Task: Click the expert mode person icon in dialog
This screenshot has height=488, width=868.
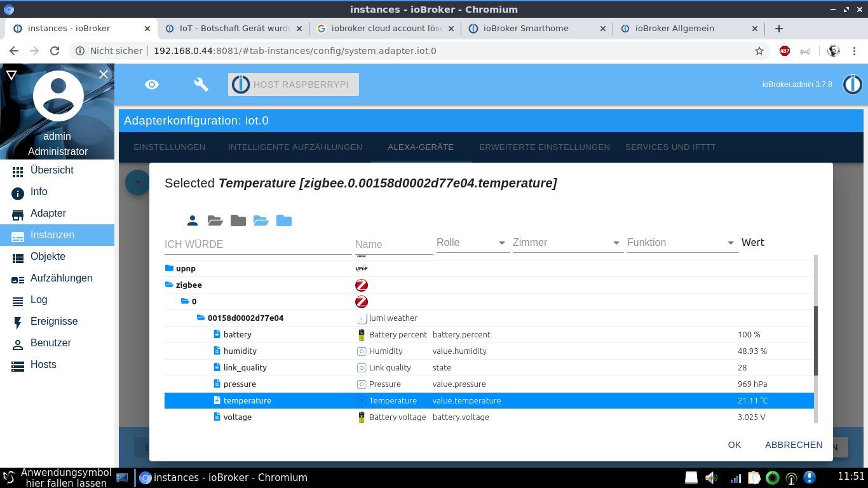Action: [x=193, y=220]
